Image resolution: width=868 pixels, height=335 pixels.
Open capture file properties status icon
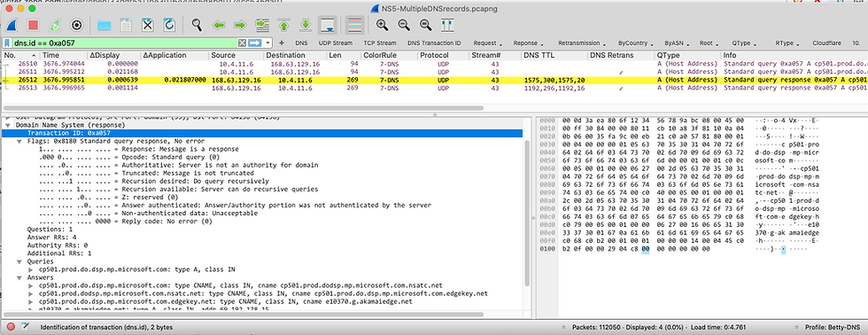tap(25, 327)
